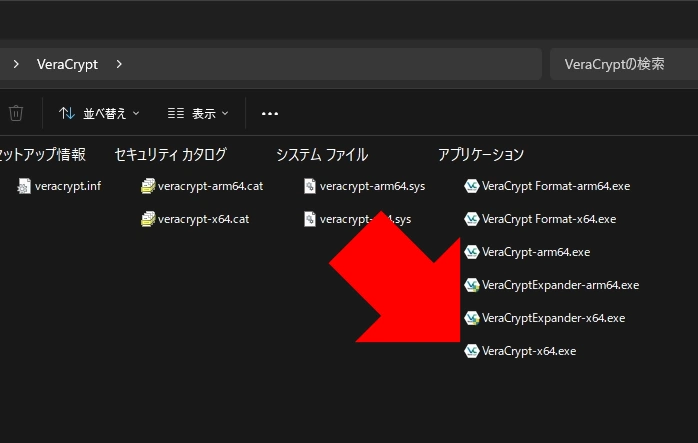Select the veracrypt.inf file icon

[25, 186]
